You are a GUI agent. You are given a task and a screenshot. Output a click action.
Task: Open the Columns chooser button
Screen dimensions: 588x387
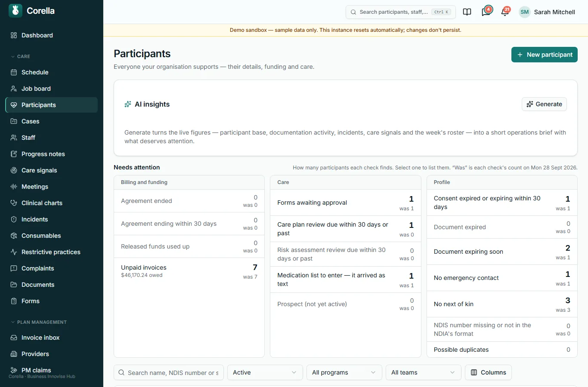pyautogui.click(x=488, y=372)
